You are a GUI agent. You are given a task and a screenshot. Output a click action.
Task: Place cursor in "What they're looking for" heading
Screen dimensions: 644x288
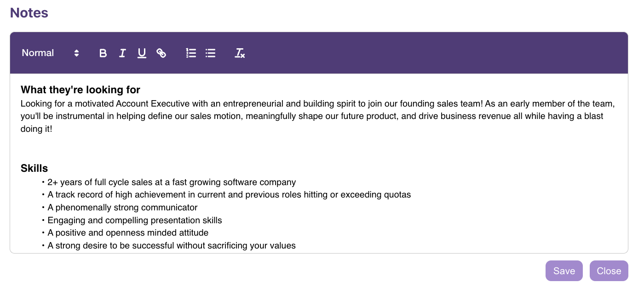point(80,90)
